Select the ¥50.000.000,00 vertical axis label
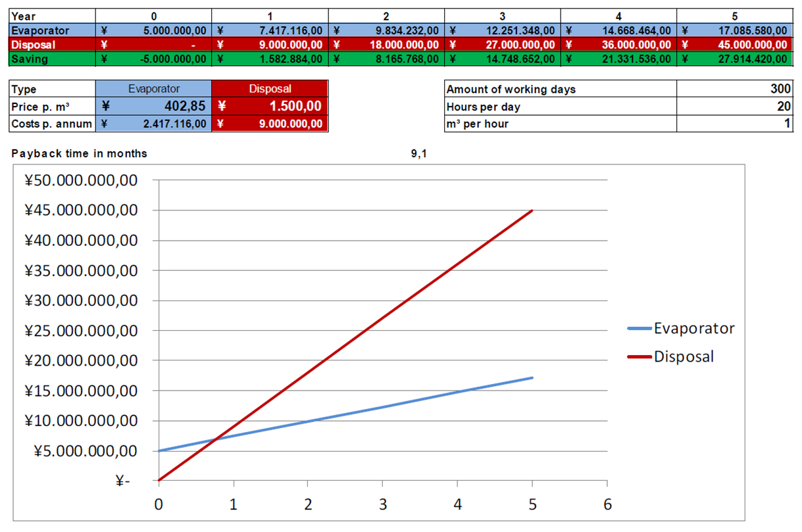The width and height of the screenshot is (802, 532). coord(80,180)
